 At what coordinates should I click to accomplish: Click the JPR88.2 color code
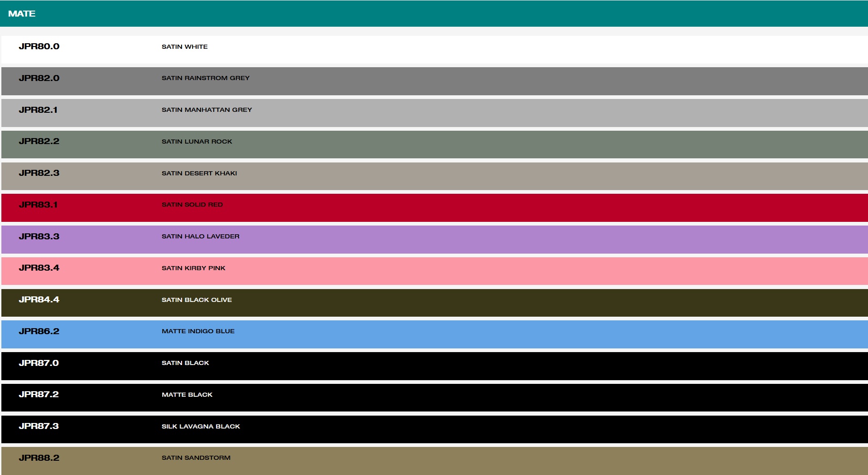[x=39, y=458]
